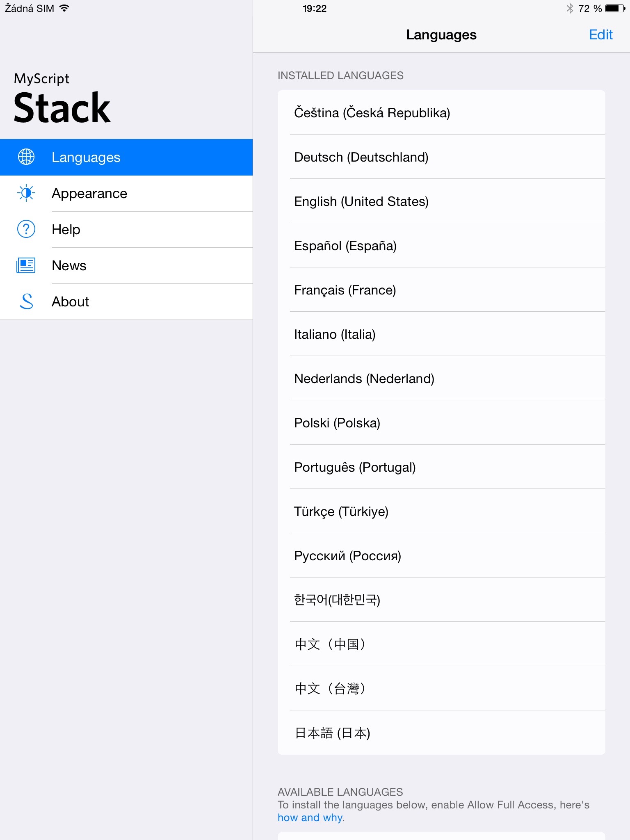The image size is (630, 840).
Task: Click the Appearance brightness icon
Action: point(26,193)
